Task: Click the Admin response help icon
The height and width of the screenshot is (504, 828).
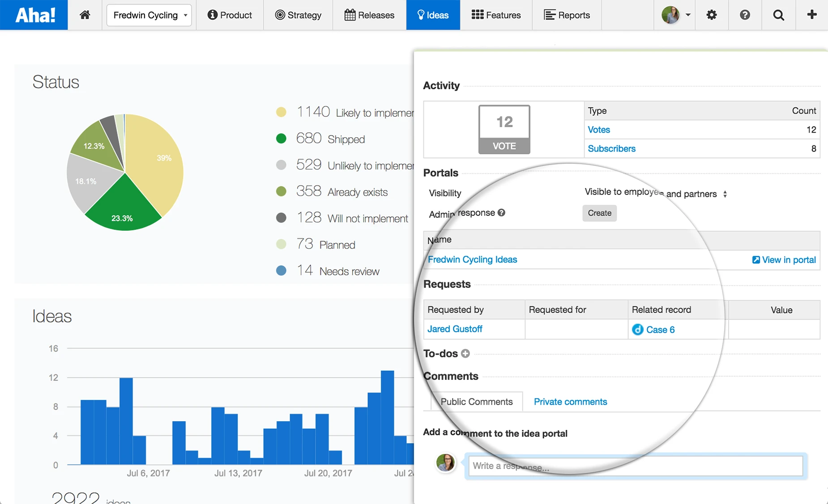Action: [501, 213]
